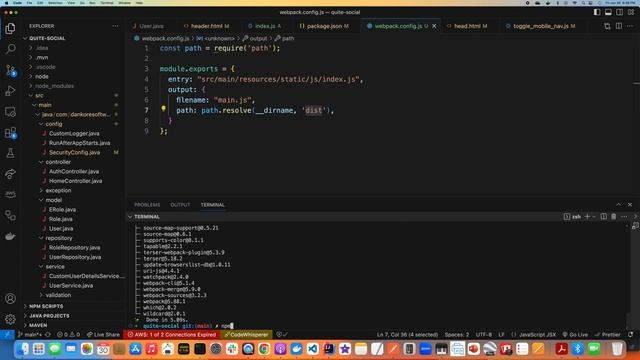
Task: Switch to the index.js tab
Action: click(264, 26)
